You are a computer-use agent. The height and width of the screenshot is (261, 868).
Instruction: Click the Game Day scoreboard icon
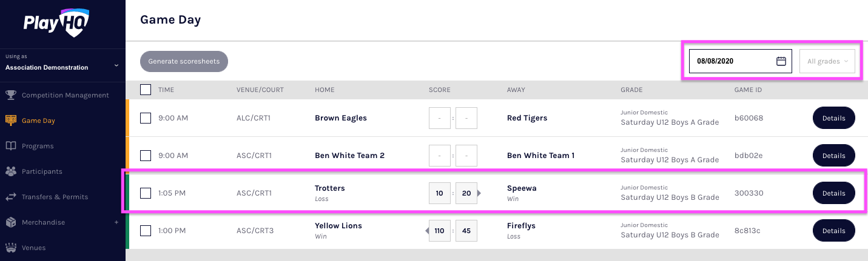[x=11, y=121]
